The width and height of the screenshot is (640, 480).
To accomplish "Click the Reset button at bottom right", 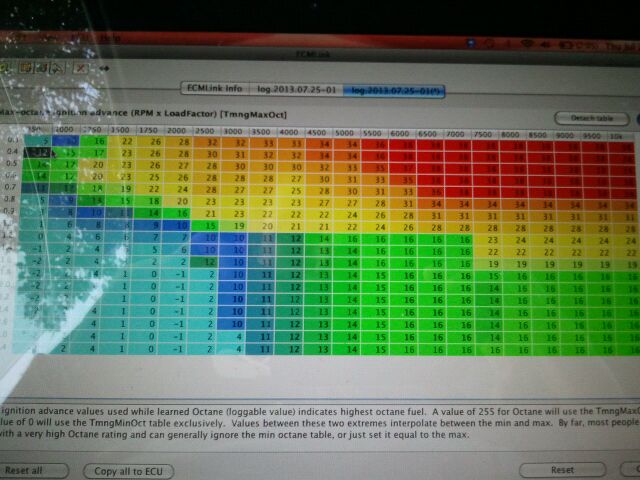I will tap(561, 469).
